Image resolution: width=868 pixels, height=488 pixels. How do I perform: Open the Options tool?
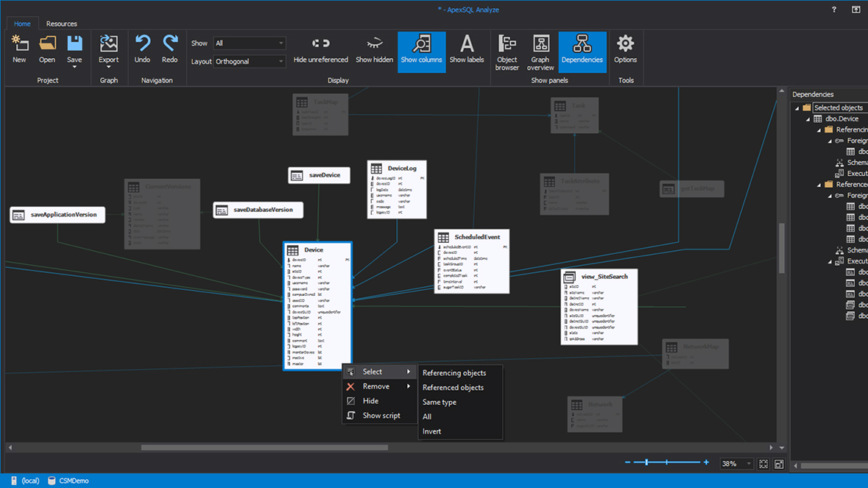pos(626,49)
